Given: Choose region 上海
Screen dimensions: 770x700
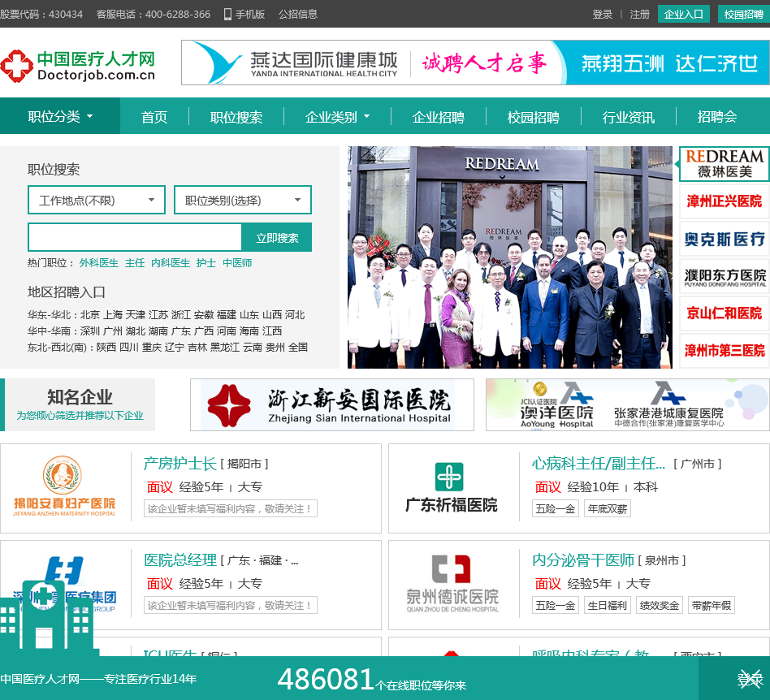Looking at the screenshot, I should [112, 314].
